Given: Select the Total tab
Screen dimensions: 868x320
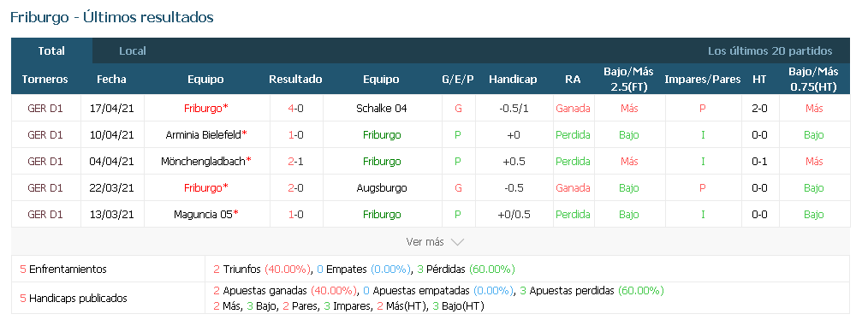Looking at the screenshot, I should click(51, 51).
